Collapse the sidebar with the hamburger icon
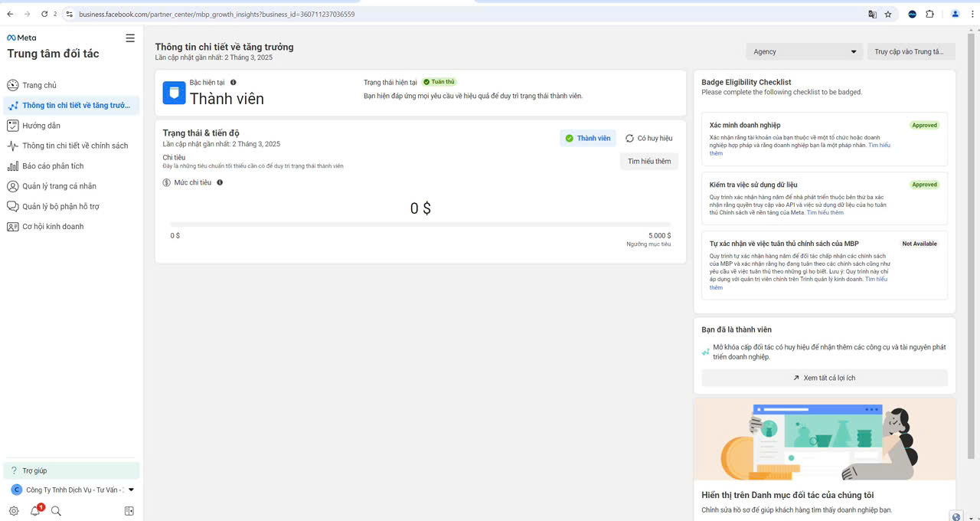The width and height of the screenshot is (980, 521). 130,38
